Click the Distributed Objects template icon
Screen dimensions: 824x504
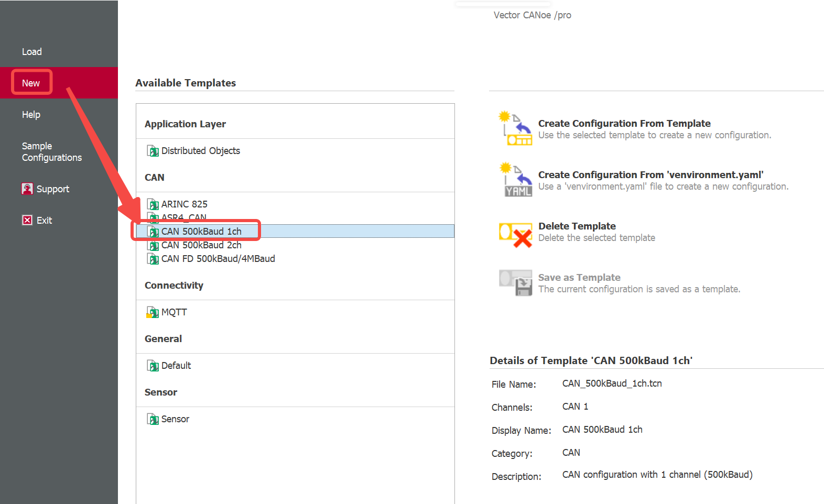click(x=153, y=151)
